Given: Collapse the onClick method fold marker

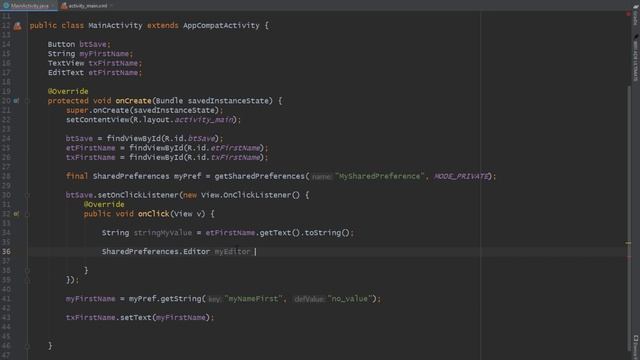Looking at the screenshot, I should click(x=27, y=214).
